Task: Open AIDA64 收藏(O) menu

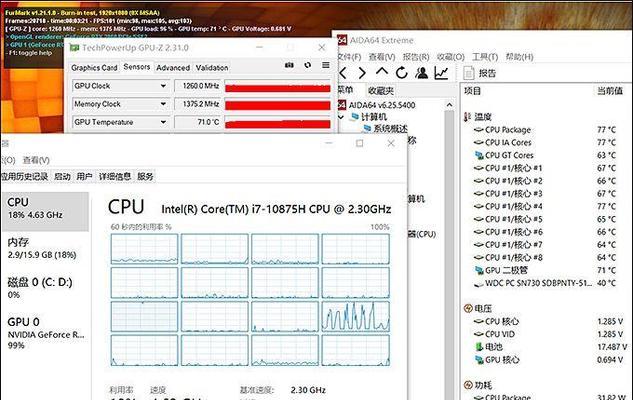Action: coord(451,57)
